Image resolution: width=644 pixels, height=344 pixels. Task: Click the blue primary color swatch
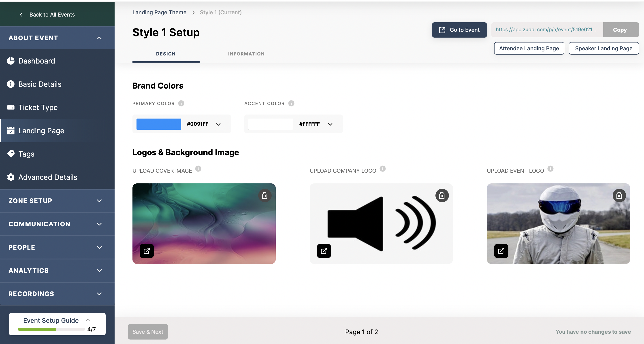pyautogui.click(x=159, y=124)
